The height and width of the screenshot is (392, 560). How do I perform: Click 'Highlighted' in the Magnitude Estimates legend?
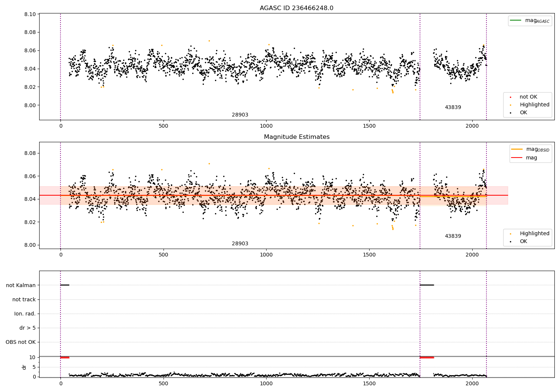(530, 234)
